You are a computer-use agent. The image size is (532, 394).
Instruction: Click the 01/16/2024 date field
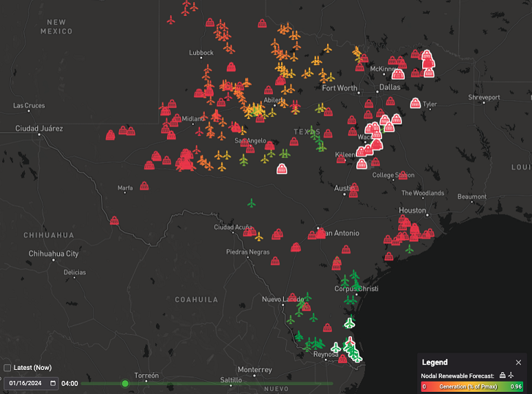[26, 383]
